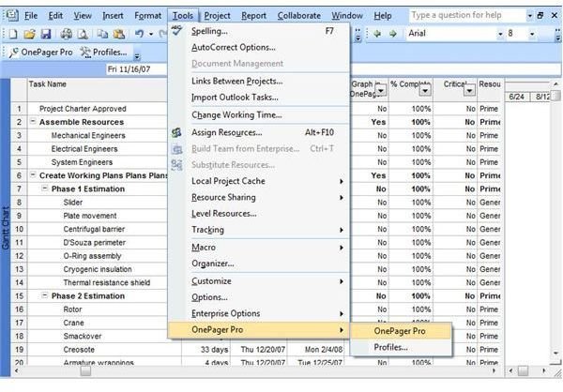Click the Profiles toolbar wrench icon
563x392 pixels.
(x=85, y=53)
